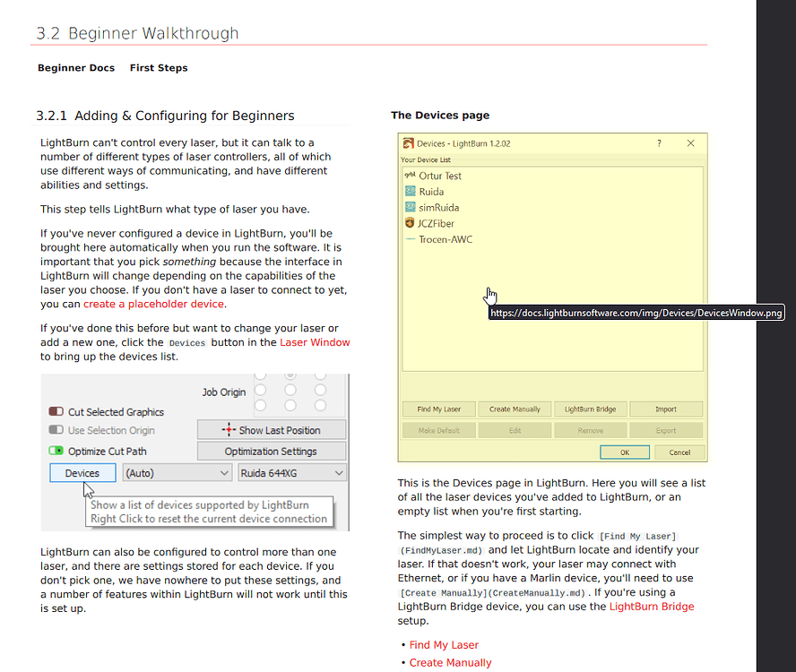Select the center Job Origin radio button
796x672 pixels.
click(289, 389)
